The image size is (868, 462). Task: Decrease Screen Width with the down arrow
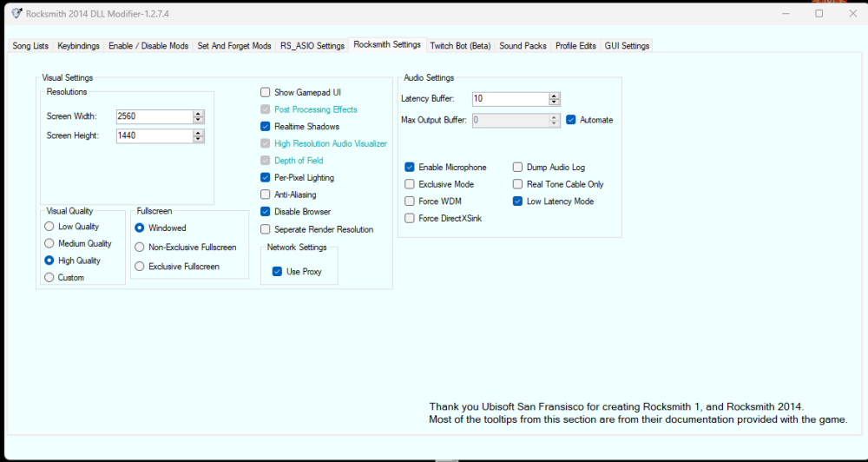pos(198,120)
